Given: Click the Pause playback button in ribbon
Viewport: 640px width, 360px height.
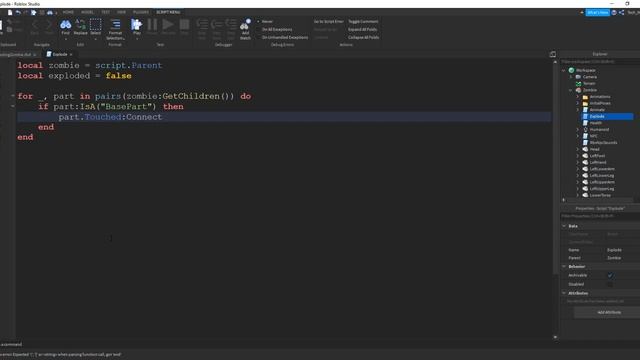Looking at the screenshot, I should [152, 24].
